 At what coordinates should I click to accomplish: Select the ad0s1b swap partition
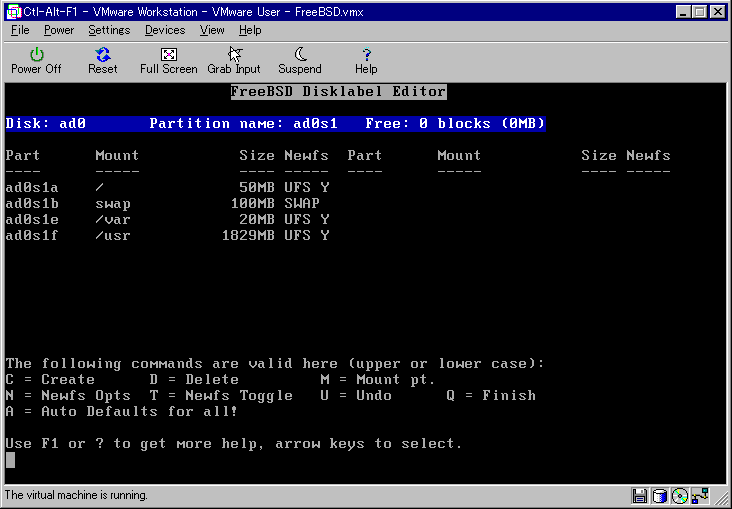click(x=163, y=204)
